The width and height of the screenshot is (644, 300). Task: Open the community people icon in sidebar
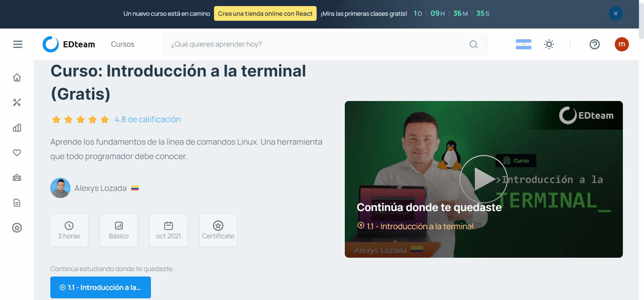(17, 178)
